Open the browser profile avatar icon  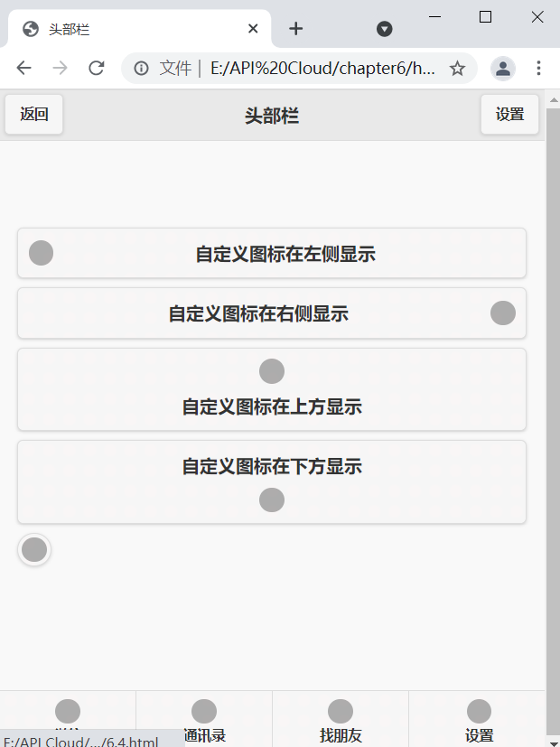[502, 68]
